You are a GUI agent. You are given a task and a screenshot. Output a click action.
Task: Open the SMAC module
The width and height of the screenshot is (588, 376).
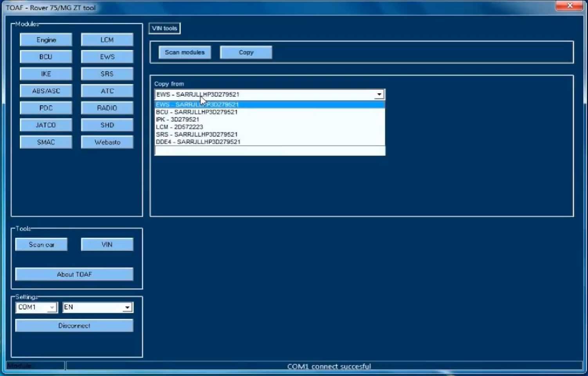point(46,142)
